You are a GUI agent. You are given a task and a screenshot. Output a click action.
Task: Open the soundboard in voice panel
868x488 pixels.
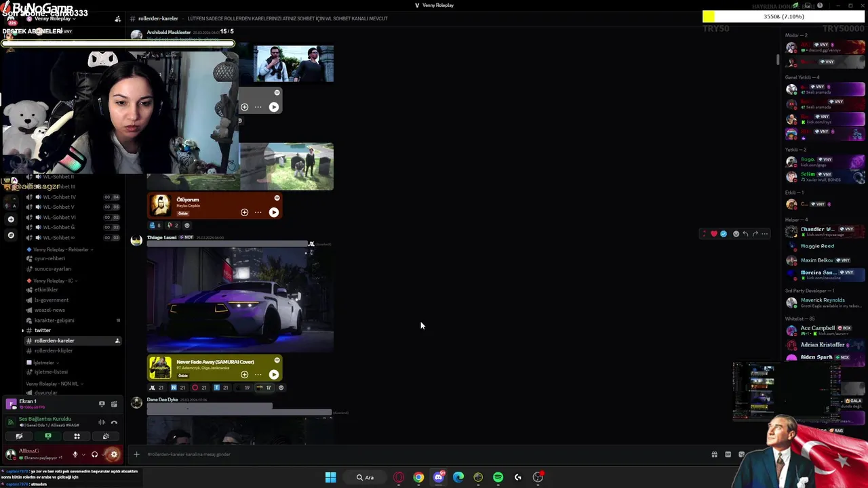106,436
